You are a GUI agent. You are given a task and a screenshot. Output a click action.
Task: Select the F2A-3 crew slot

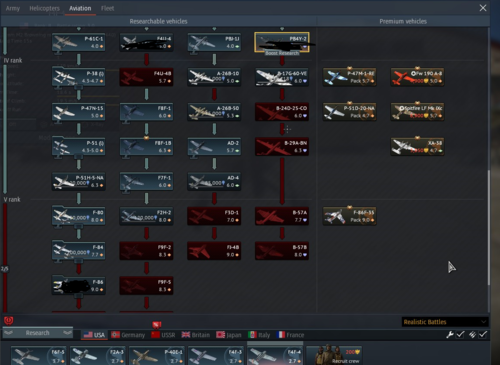pyautogui.click(x=97, y=355)
